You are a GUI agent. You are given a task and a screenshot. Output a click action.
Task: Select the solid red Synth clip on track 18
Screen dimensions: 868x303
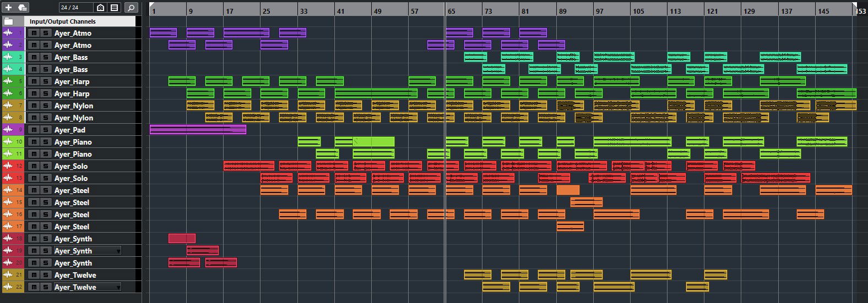[x=182, y=239]
